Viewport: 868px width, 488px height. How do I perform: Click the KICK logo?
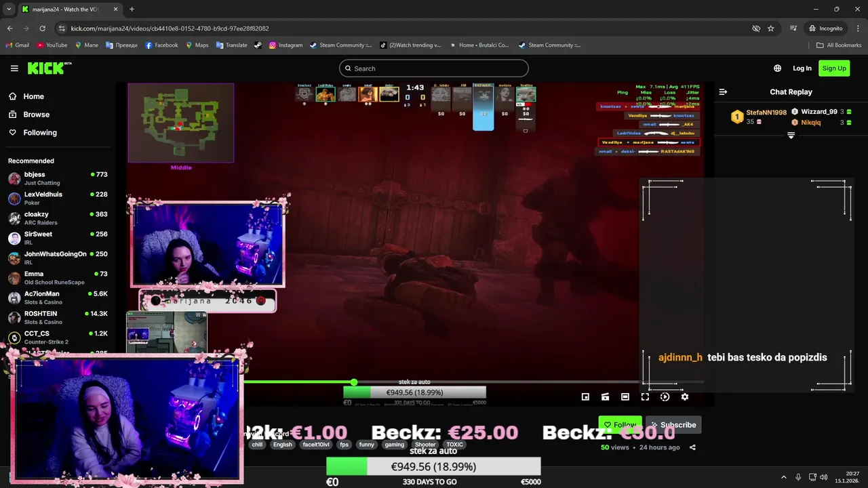[50, 68]
